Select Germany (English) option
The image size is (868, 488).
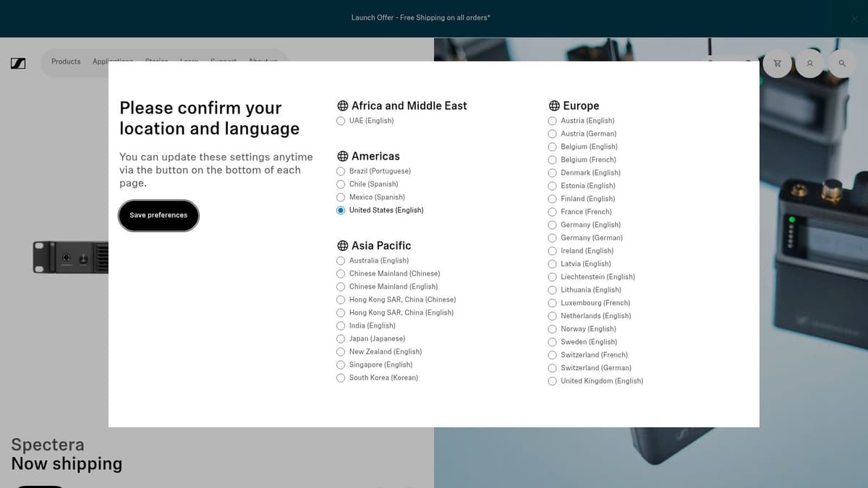pos(553,225)
